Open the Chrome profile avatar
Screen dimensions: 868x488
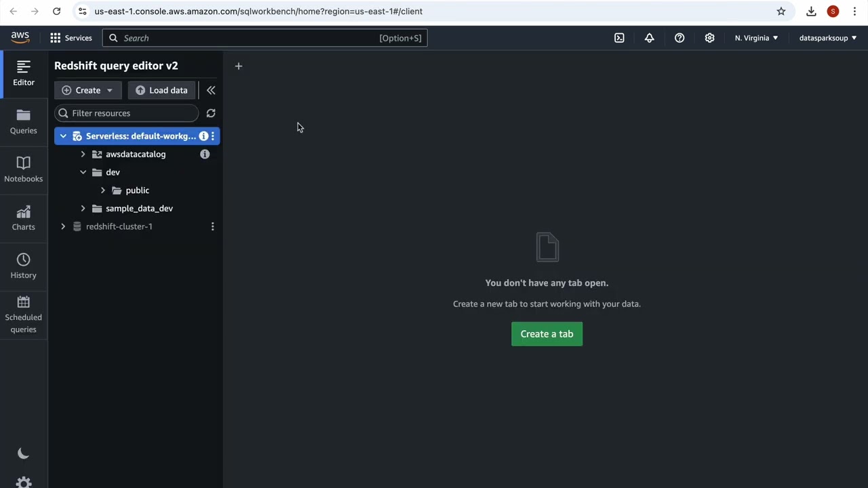click(833, 11)
